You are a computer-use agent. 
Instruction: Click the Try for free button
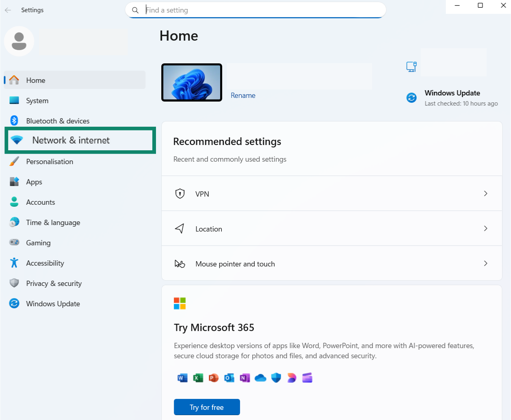[x=207, y=407]
